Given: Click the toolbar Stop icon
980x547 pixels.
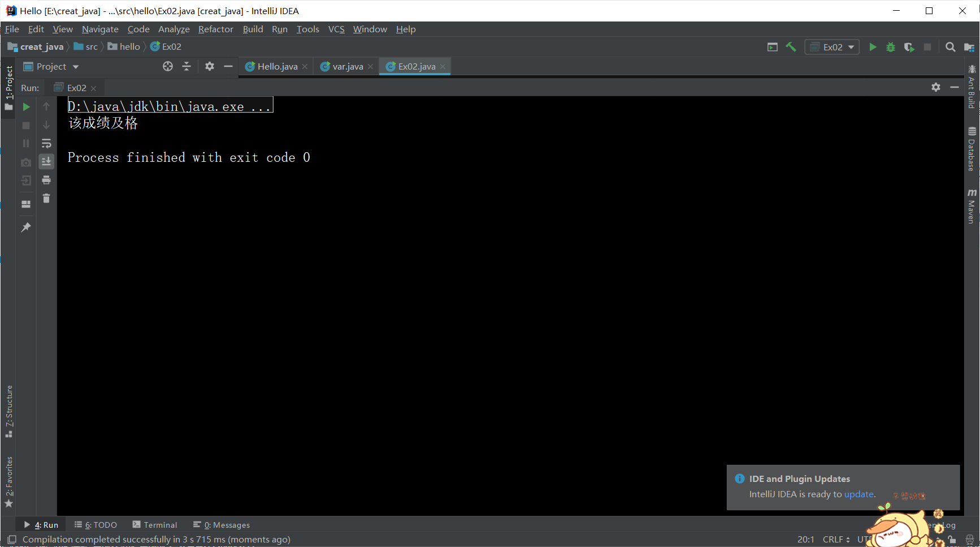Looking at the screenshot, I should [x=927, y=47].
